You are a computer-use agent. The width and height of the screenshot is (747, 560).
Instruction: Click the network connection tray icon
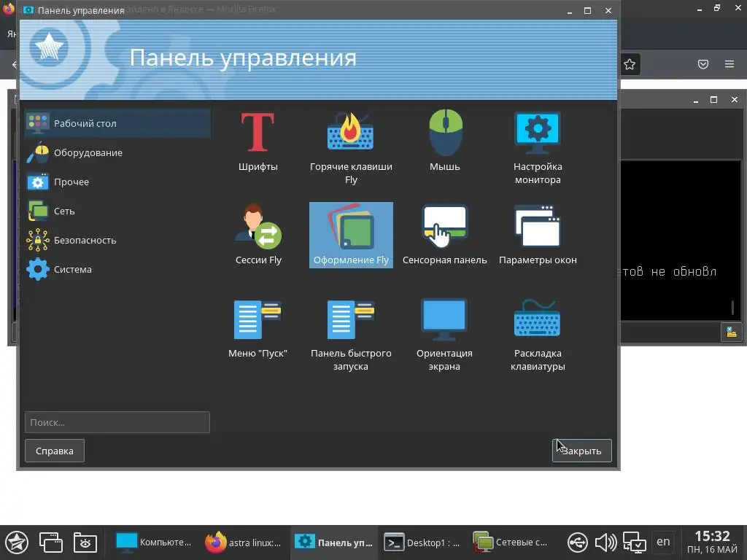pyautogui.click(x=635, y=542)
